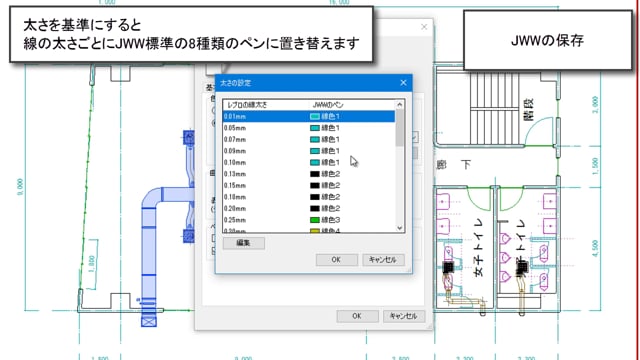The image size is (640, 360).
Task: Click the list scrollbar down arrow
Action: tap(400, 228)
